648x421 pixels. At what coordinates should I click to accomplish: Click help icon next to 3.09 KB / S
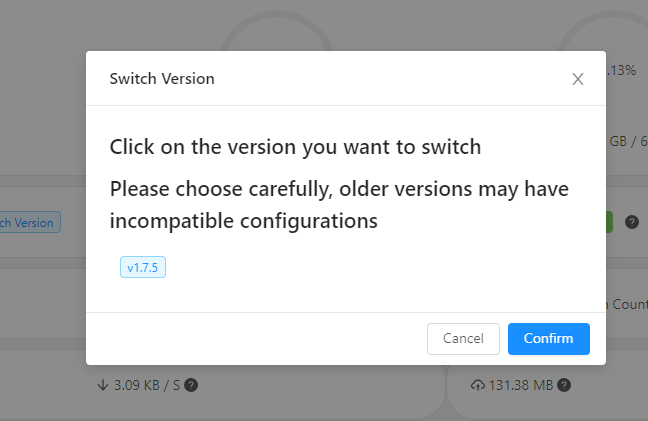[x=191, y=385]
